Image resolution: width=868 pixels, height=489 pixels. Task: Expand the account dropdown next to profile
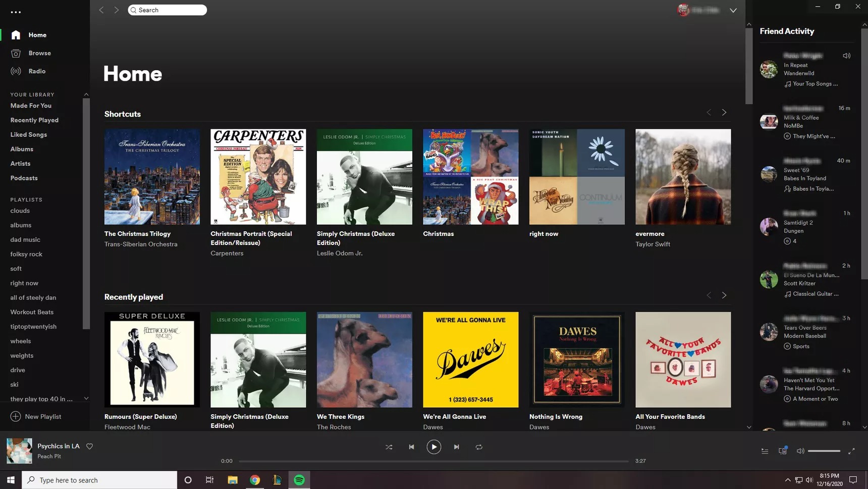point(733,10)
